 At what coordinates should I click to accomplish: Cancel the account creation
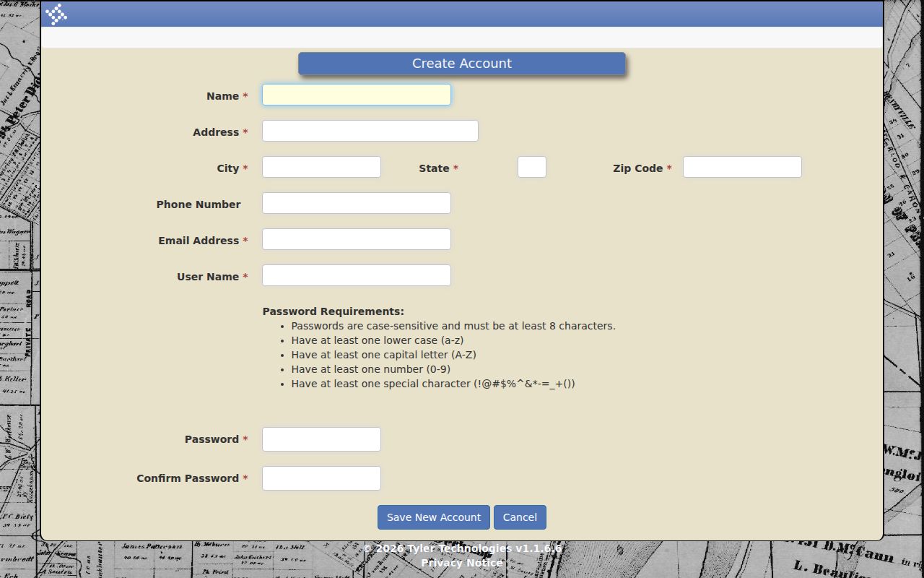[520, 517]
